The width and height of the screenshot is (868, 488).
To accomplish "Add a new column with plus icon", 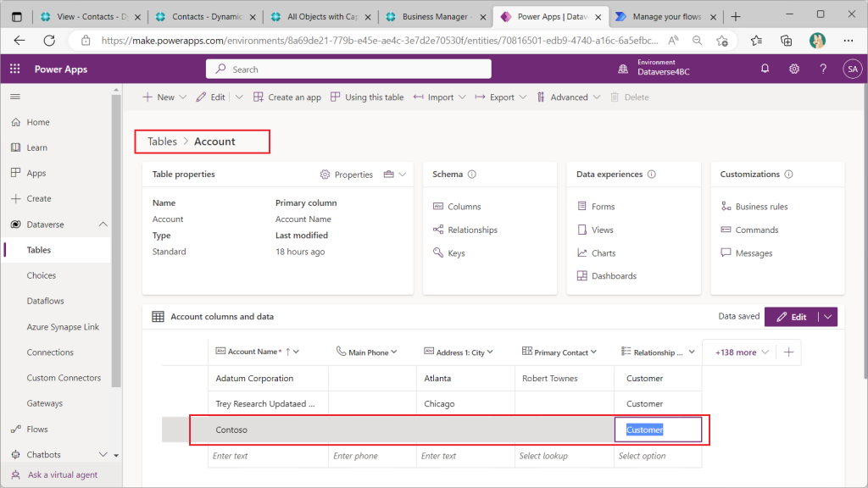I will [x=789, y=352].
